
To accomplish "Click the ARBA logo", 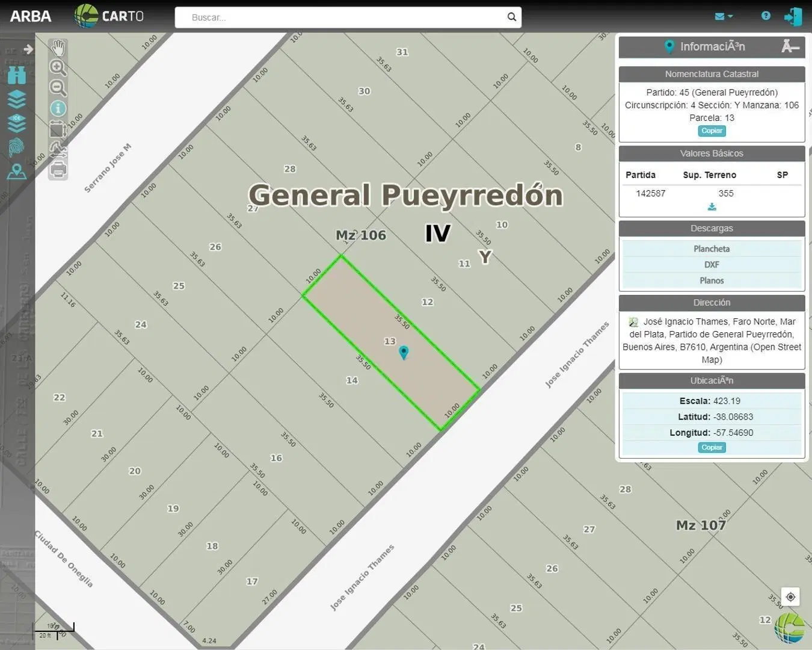I will 31,16.
